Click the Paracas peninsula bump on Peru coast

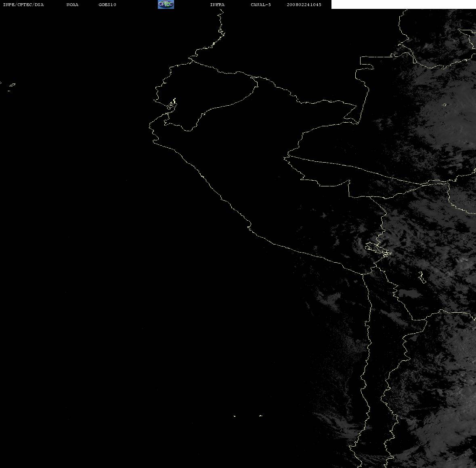click(x=249, y=227)
